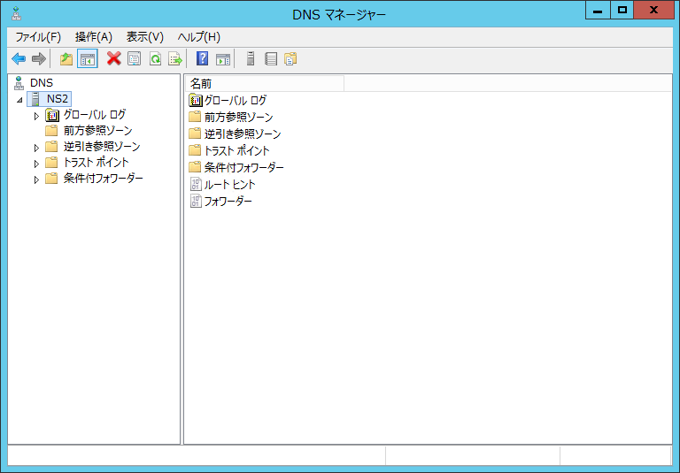This screenshot has width=680, height=473.
Task: Click the server tower toolbar icon
Action: [x=250, y=59]
